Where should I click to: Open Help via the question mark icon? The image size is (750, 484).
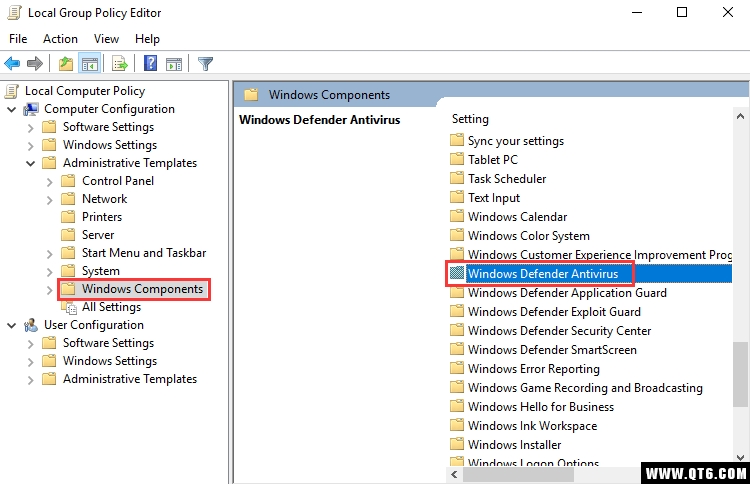click(x=150, y=63)
